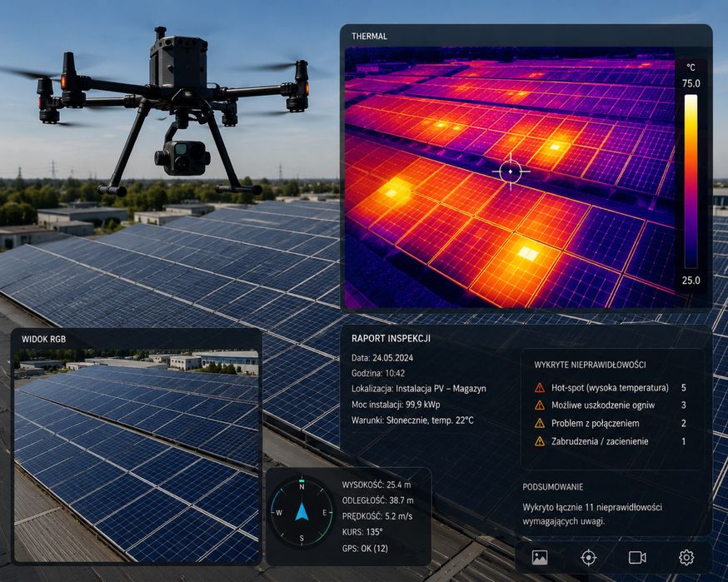The image size is (728, 582).
Task: Click the S marker on the compass
Action: click(x=302, y=539)
